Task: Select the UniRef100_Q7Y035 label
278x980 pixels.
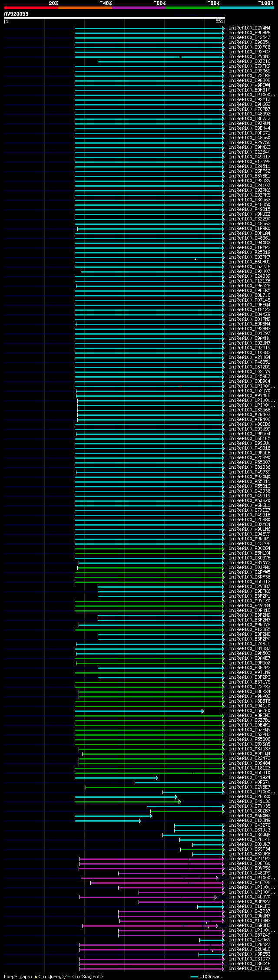Action: click(249, 806)
